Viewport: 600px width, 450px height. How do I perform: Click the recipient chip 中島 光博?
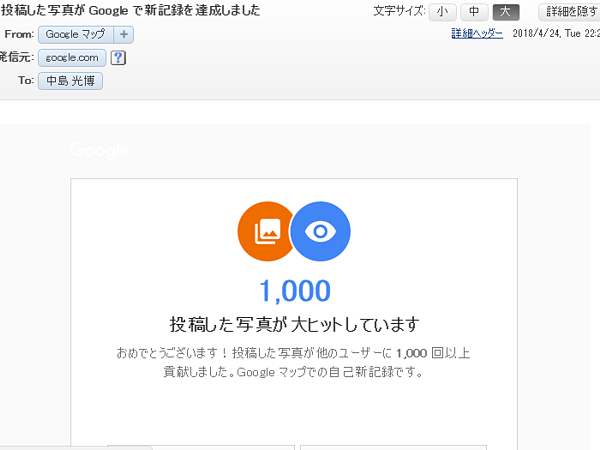click(70, 81)
